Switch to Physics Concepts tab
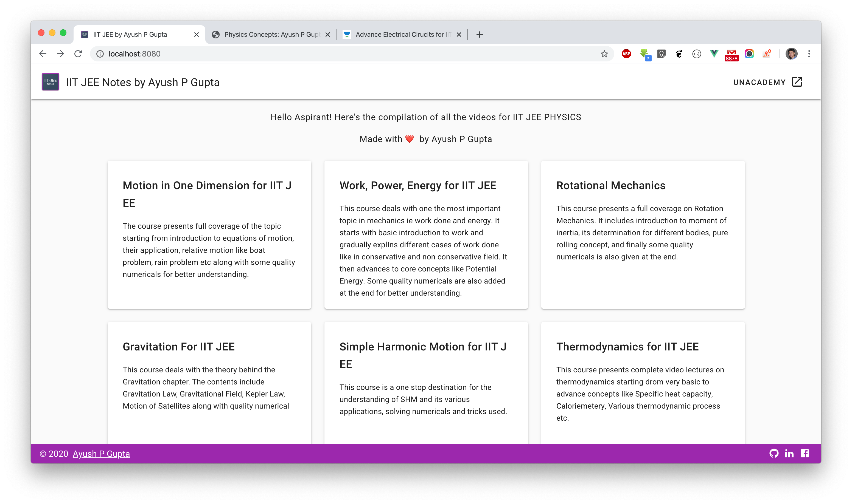This screenshot has height=504, width=852. coord(268,34)
